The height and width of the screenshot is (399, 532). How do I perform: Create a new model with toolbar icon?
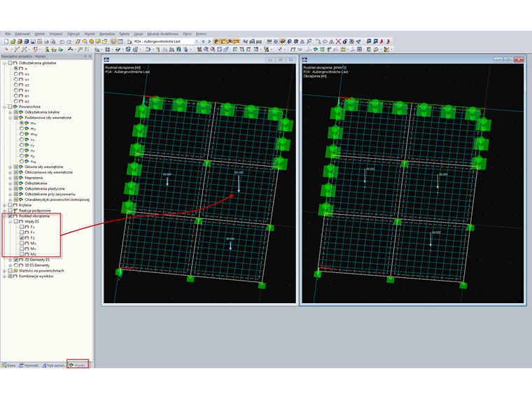point(6,41)
